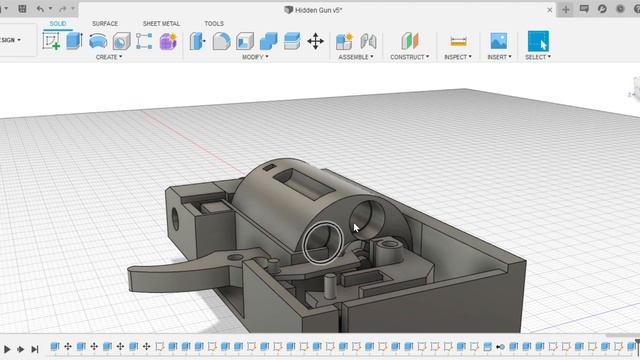The height and width of the screenshot is (360, 640).
Task: Click the highlighted circular bore on the cylinder
Action: click(323, 243)
